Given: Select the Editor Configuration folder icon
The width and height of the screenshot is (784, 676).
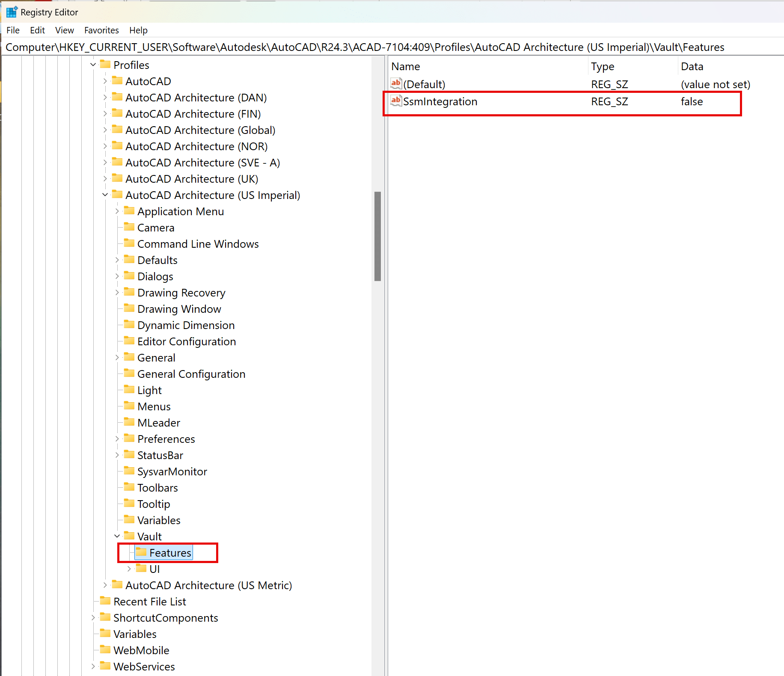Looking at the screenshot, I should pos(129,341).
